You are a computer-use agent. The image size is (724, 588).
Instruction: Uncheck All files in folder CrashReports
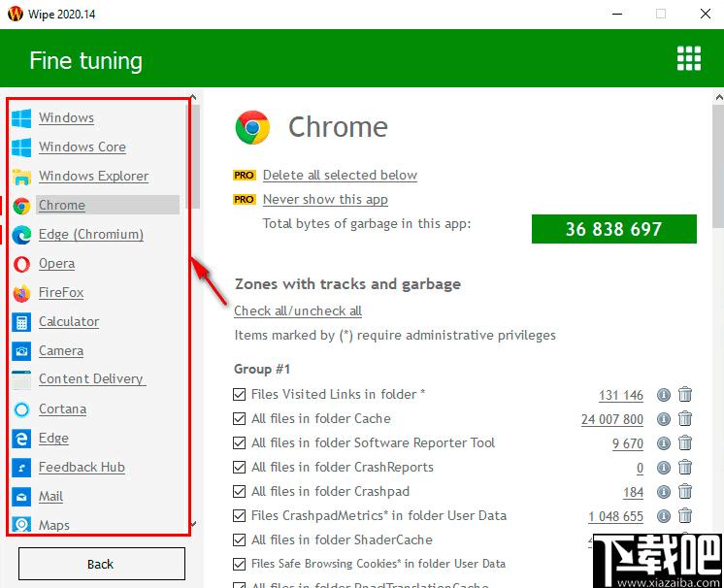click(x=239, y=467)
